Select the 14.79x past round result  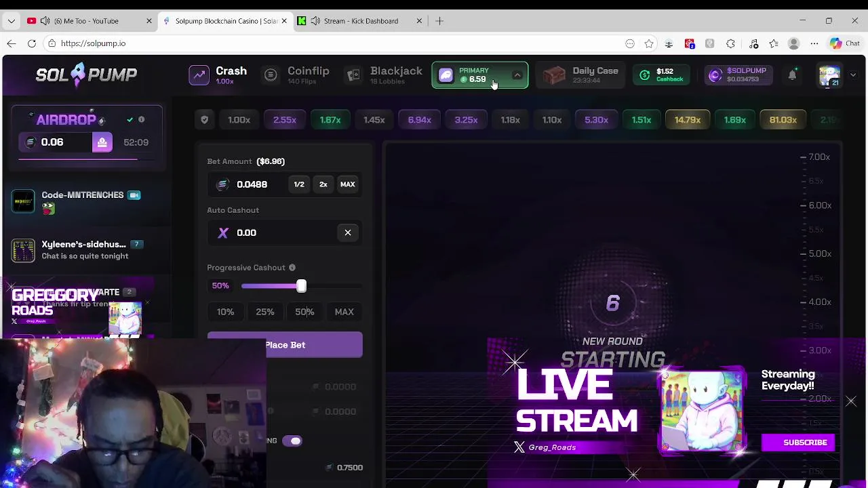[688, 120]
